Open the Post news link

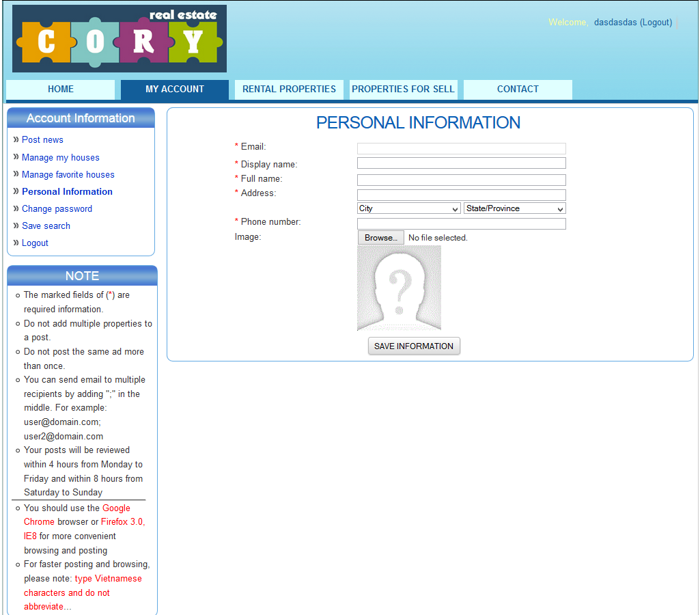coord(42,139)
